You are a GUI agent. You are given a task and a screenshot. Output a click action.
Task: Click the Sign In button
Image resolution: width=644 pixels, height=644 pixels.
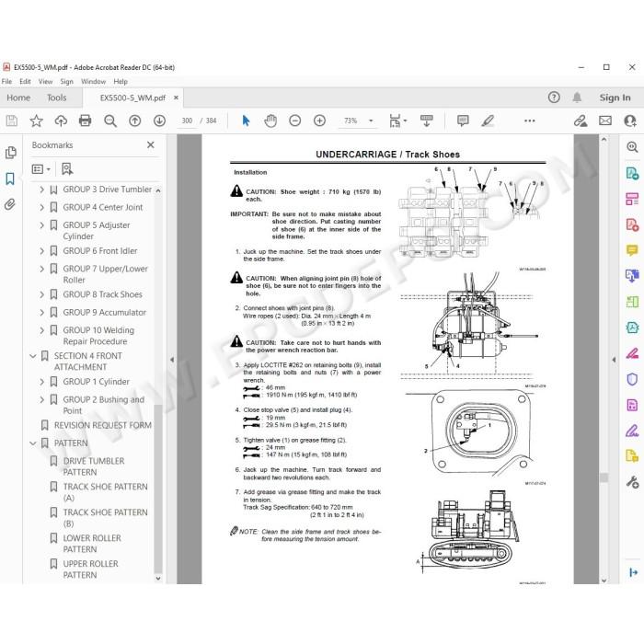point(615,98)
